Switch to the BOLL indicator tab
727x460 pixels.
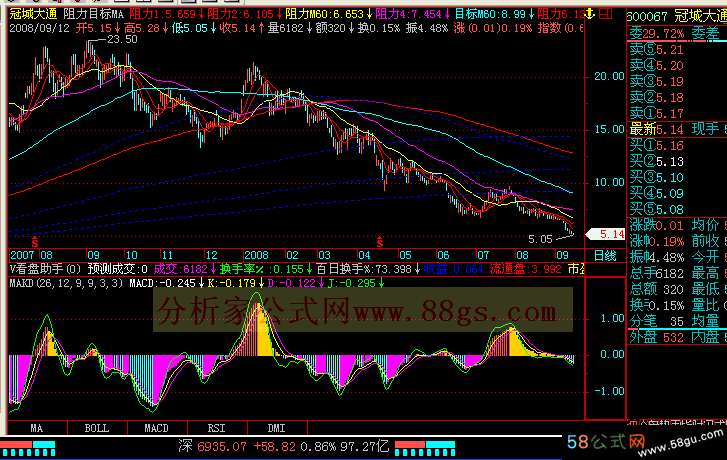pyautogui.click(x=97, y=428)
